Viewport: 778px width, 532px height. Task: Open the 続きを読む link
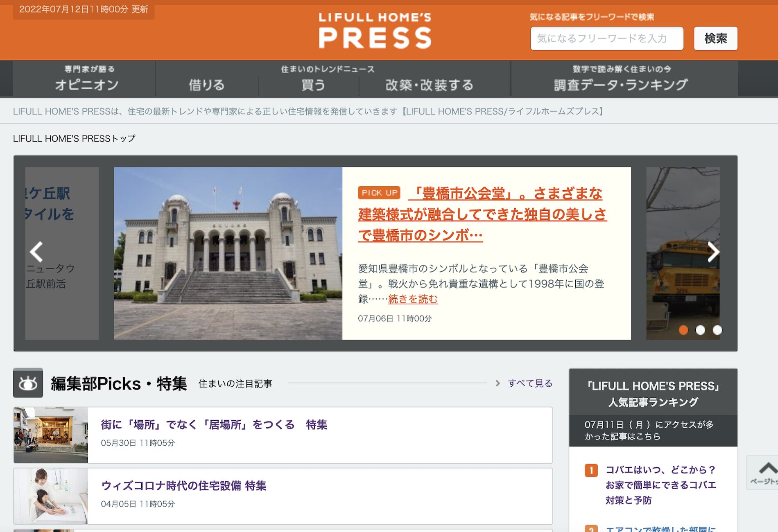click(412, 300)
